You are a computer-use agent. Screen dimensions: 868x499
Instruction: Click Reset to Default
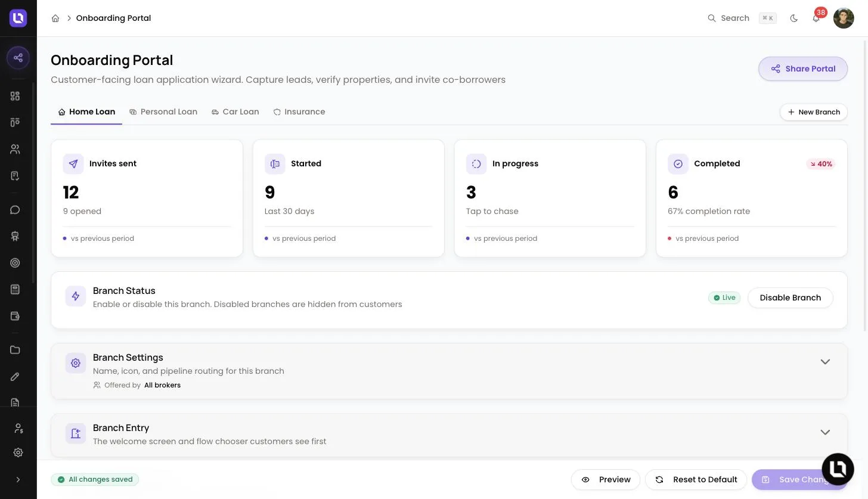[x=696, y=479]
